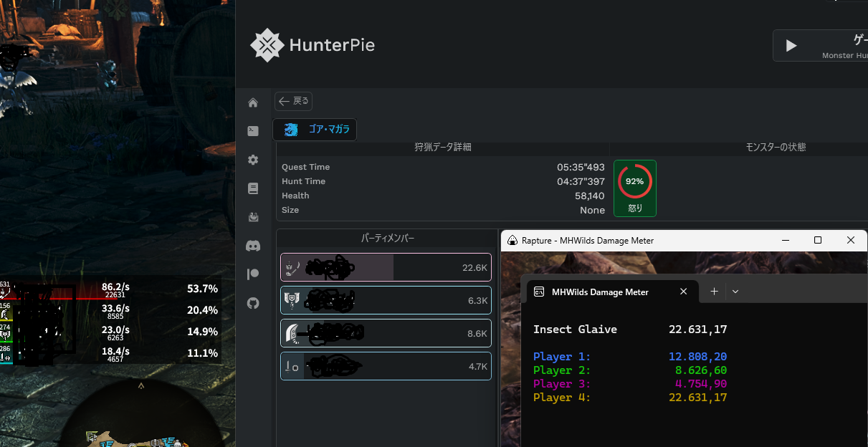Click the 怒り 92% monster status indicator
Viewport: 868px width, 447px height.
click(x=635, y=188)
